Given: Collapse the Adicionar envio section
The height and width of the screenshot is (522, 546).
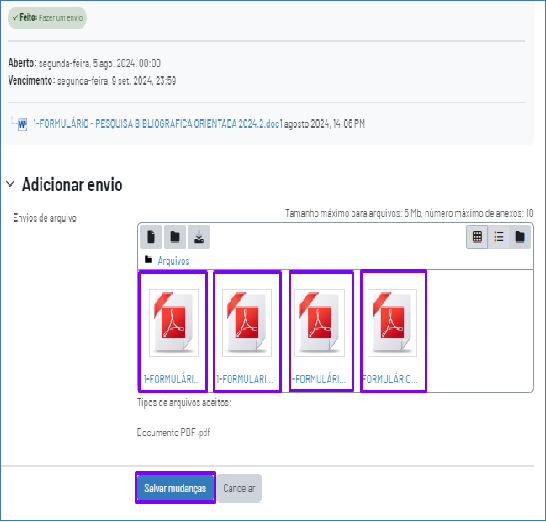Looking at the screenshot, I should 10,184.
